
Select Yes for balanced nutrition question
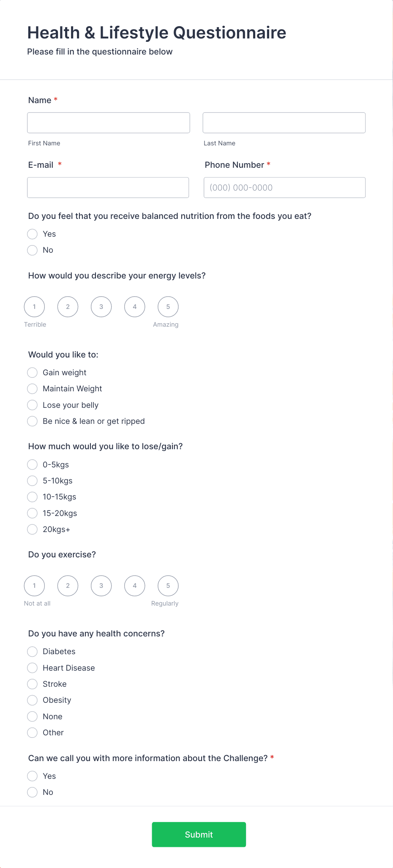pyautogui.click(x=32, y=234)
